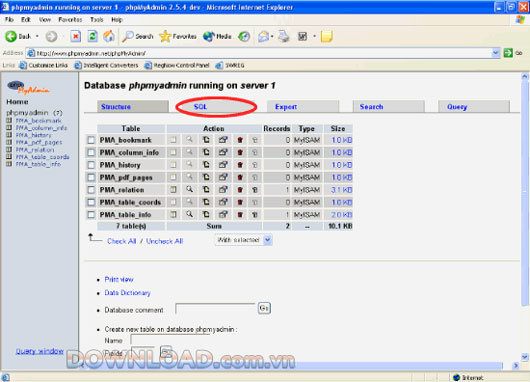
Task: Check the PMA_table_coords table checkbox
Action: 91,202
